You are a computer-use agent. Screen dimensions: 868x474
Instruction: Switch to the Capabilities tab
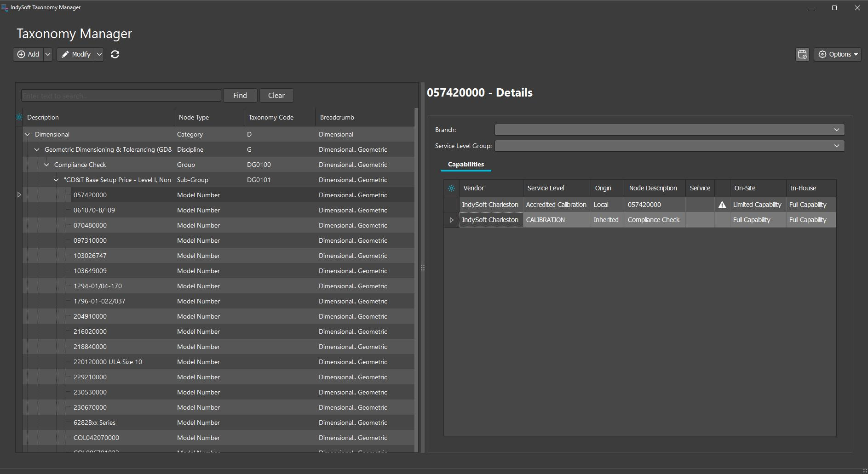466,164
